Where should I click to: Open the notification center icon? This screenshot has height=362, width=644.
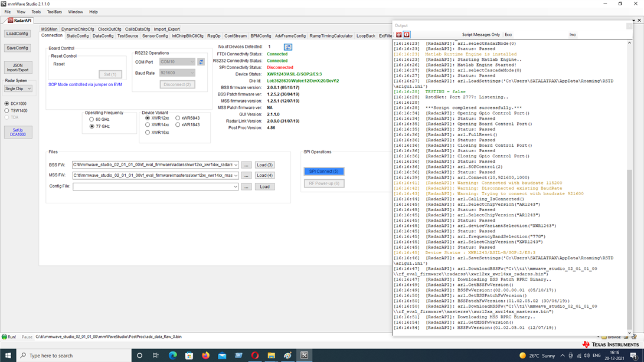[x=634, y=356]
